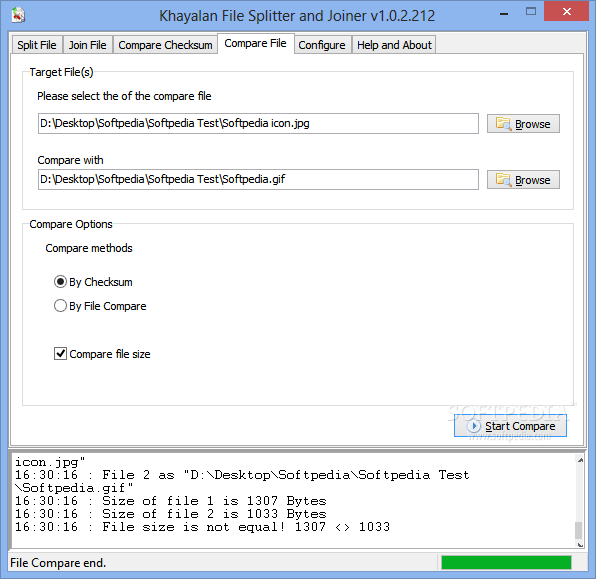Click the log scrollbar down arrow
This screenshot has height=579, width=596.
click(x=580, y=544)
